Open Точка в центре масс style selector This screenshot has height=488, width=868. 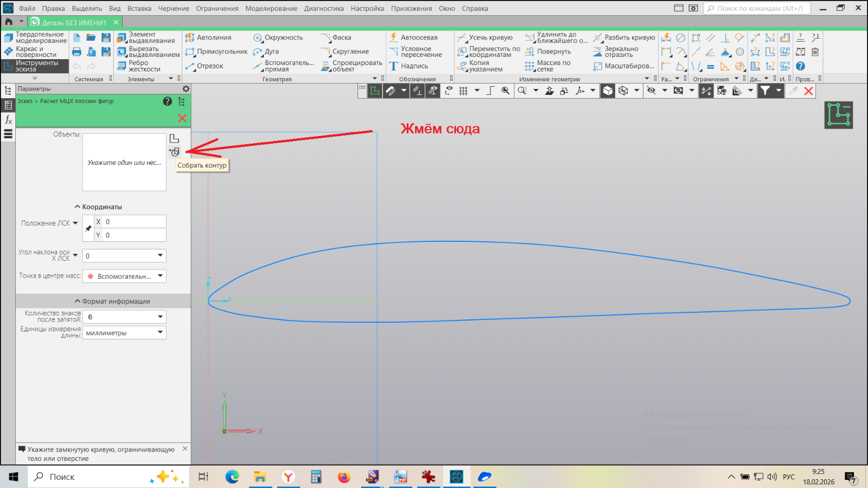(124, 277)
